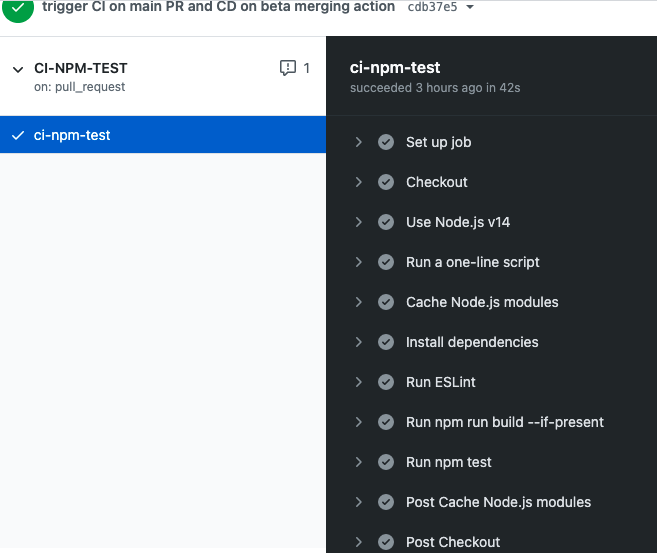Image resolution: width=657 pixels, height=553 pixels.
Task: Click the check icon for Install dependencies
Action: tap(386, 342)
